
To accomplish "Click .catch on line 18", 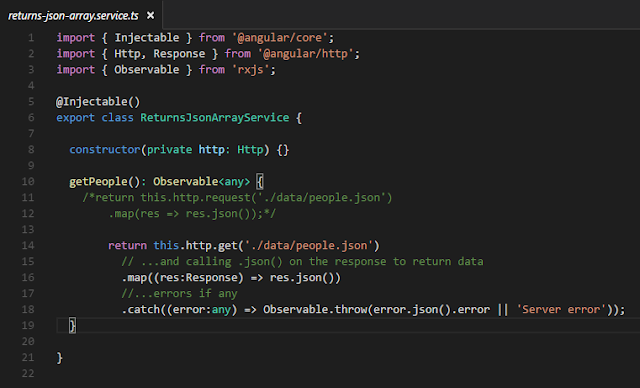I will pyautogui.click(x=140, y=310).
